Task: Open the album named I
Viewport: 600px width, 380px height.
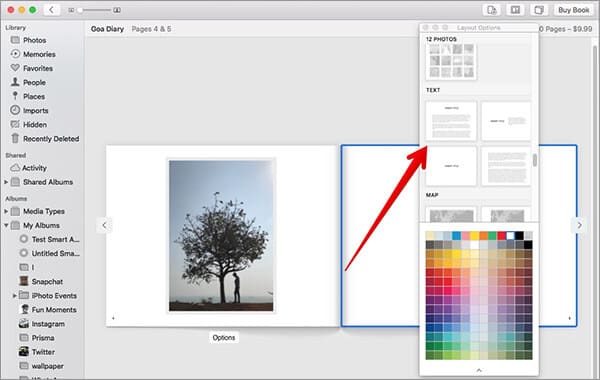Action: point(33,267)
